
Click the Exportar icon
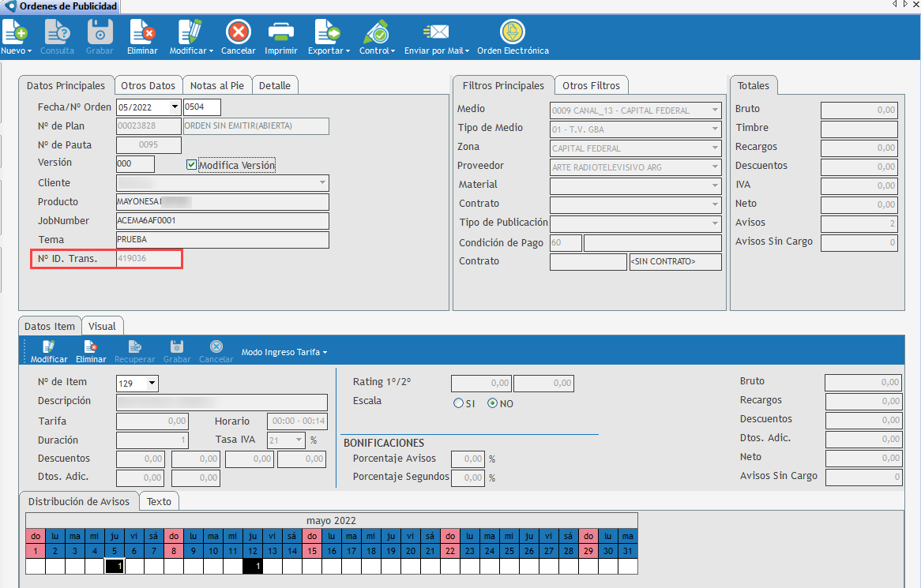click(327, 32)
